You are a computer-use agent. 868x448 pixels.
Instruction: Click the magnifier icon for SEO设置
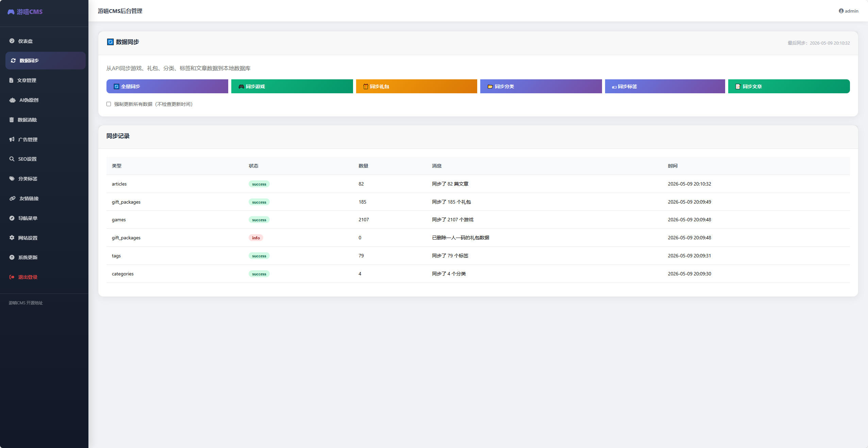click(x=12, y=159)
